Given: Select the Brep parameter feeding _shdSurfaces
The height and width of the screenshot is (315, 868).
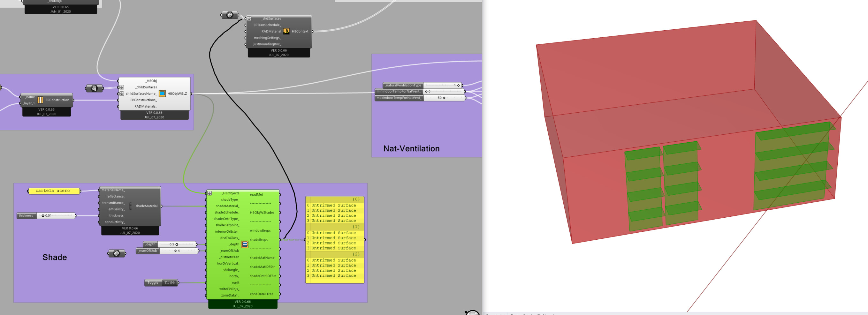Looking at the screenshot, I should pos(230,15).
